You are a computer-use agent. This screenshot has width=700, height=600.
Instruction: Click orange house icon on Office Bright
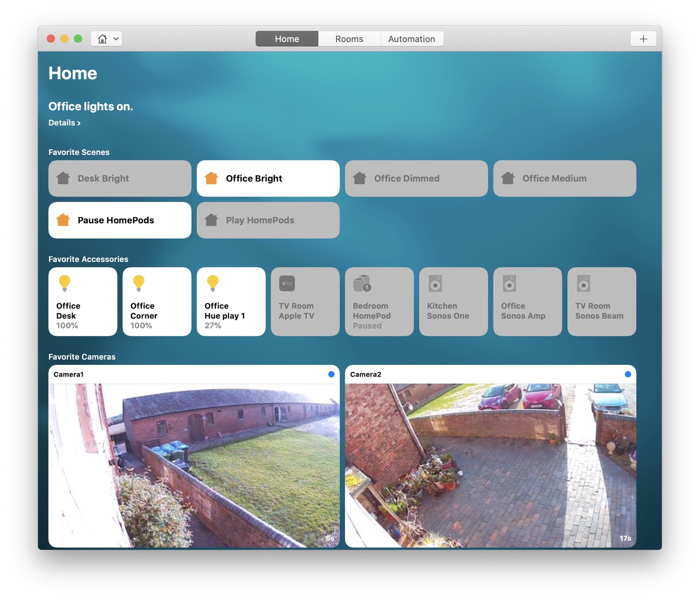(211, 178)
